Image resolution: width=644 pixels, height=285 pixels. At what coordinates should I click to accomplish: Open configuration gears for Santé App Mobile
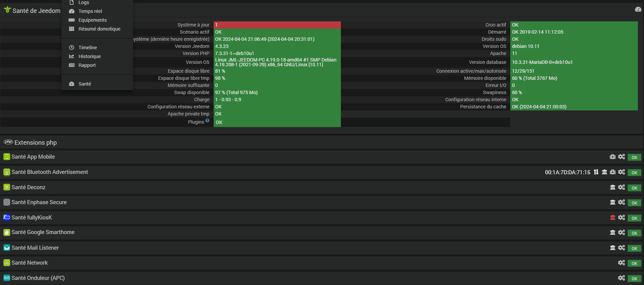click(622, 157)
